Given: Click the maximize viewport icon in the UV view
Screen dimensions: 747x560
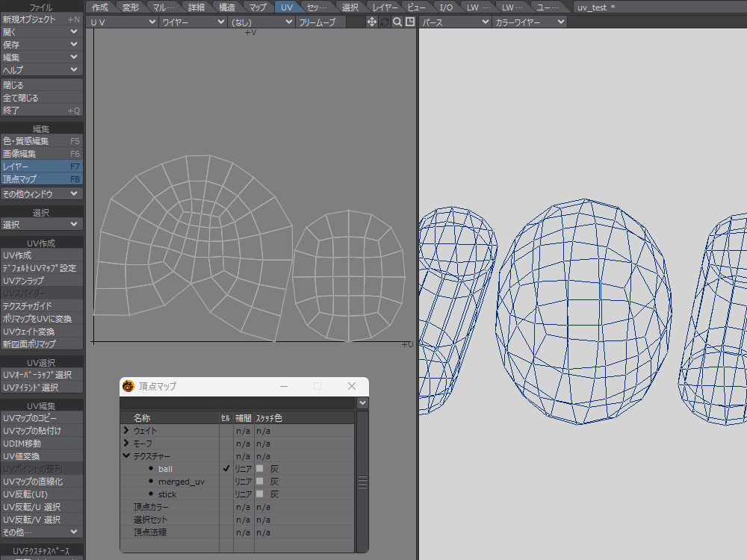Looking at the screenshot, I should (410, 22).
